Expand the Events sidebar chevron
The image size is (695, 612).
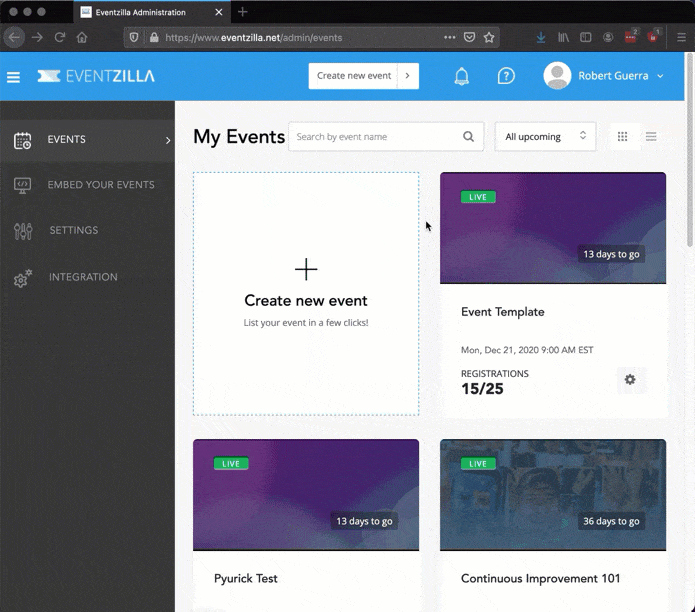tap(168, 140)
